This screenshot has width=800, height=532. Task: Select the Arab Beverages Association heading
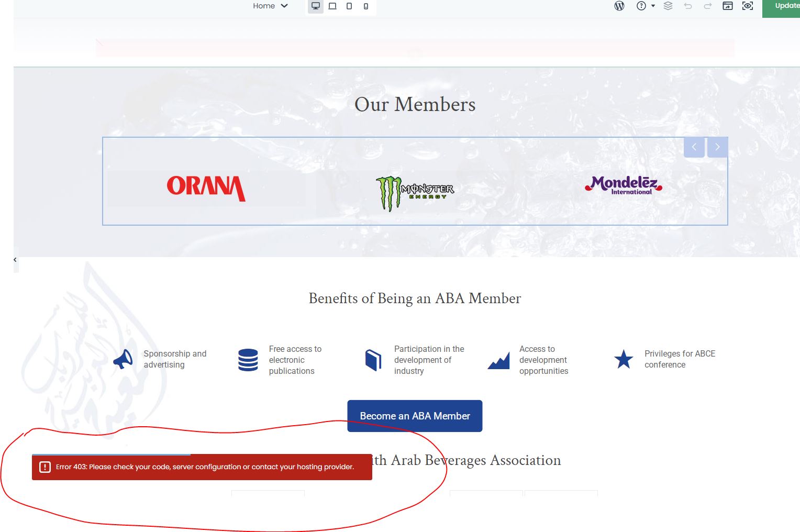(466, 460)
